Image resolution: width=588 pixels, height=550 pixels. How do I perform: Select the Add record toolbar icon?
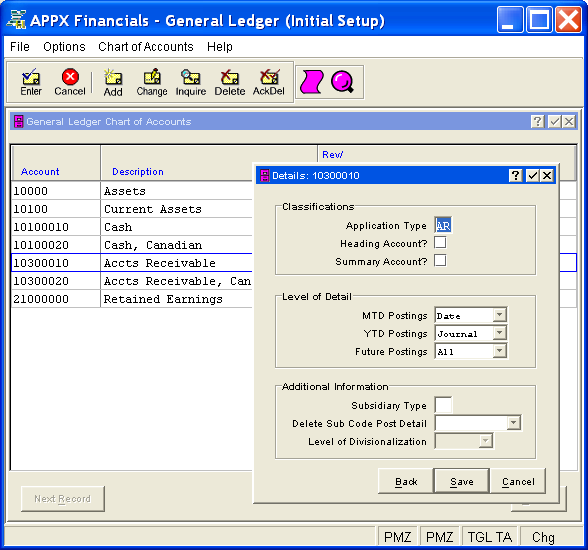pos(113,82)
